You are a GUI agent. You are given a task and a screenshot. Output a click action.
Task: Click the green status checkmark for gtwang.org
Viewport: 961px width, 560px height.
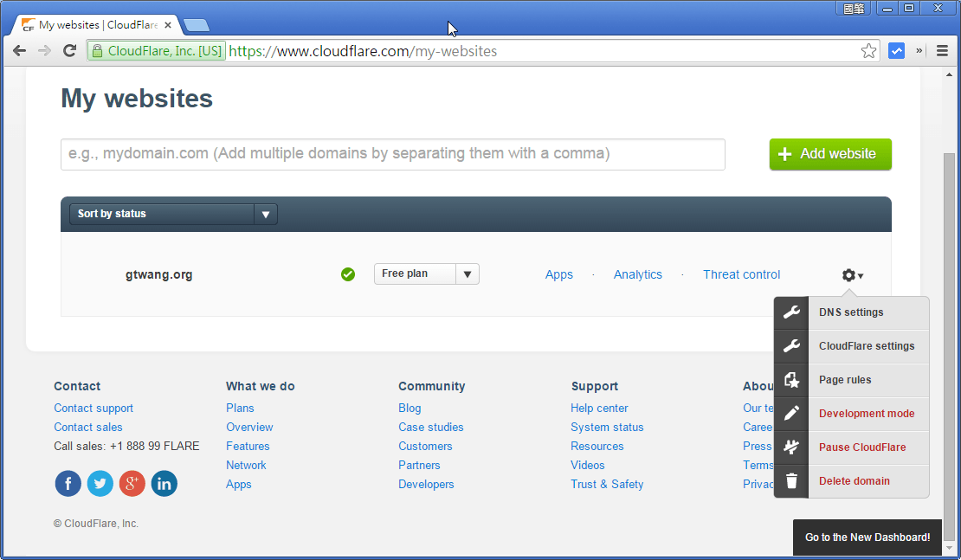[x=348, y=274]
